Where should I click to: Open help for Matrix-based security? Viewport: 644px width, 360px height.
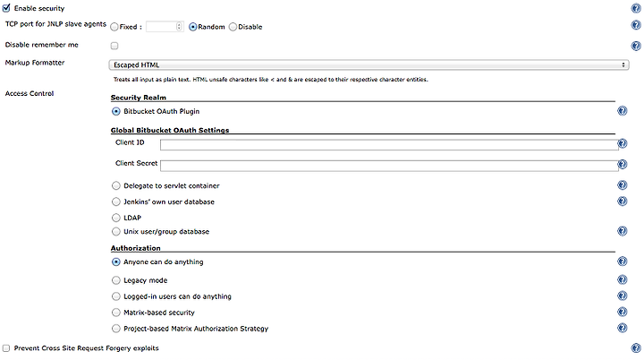pos(623,312)
